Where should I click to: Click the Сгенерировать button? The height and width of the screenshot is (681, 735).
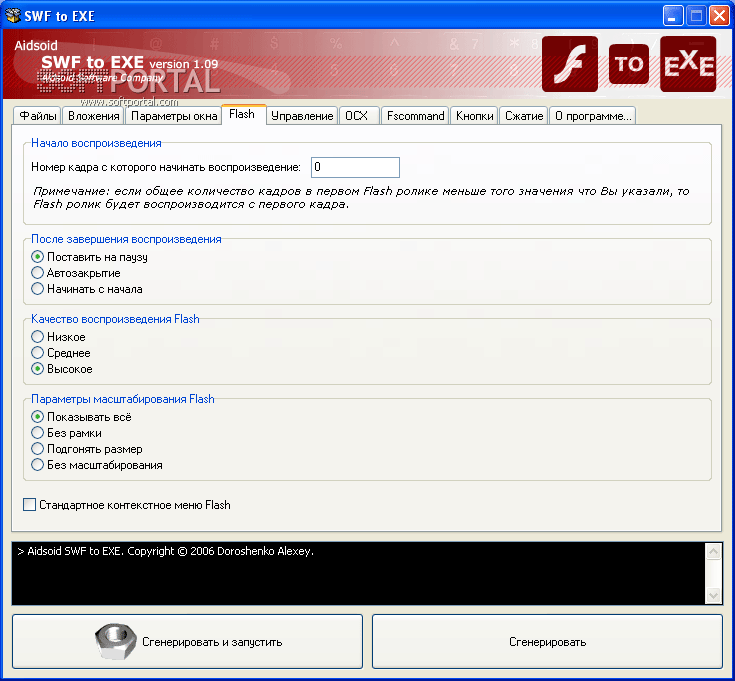547,641
